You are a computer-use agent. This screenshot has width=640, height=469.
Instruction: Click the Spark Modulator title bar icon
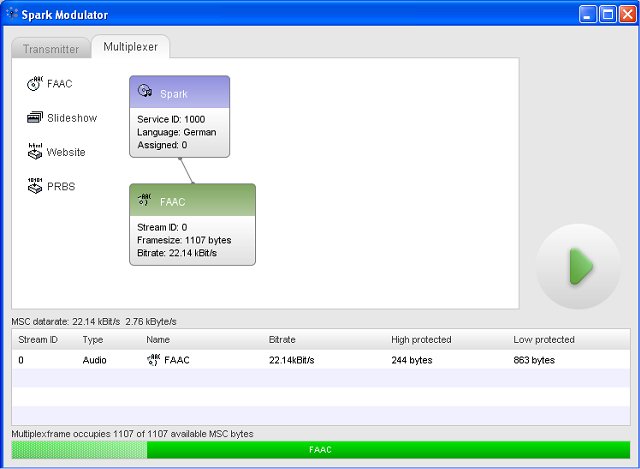[12, 14]
